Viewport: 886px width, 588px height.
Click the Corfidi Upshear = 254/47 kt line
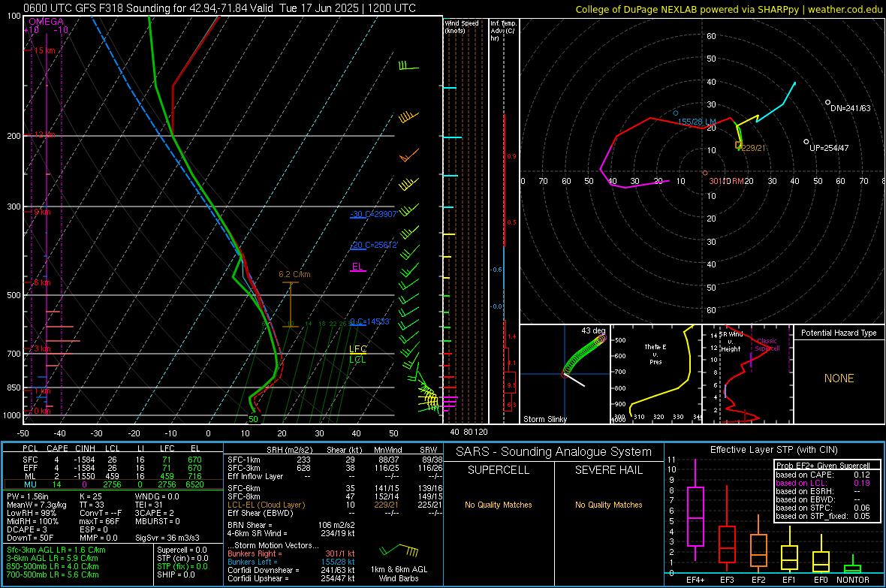tap(291, 577)
